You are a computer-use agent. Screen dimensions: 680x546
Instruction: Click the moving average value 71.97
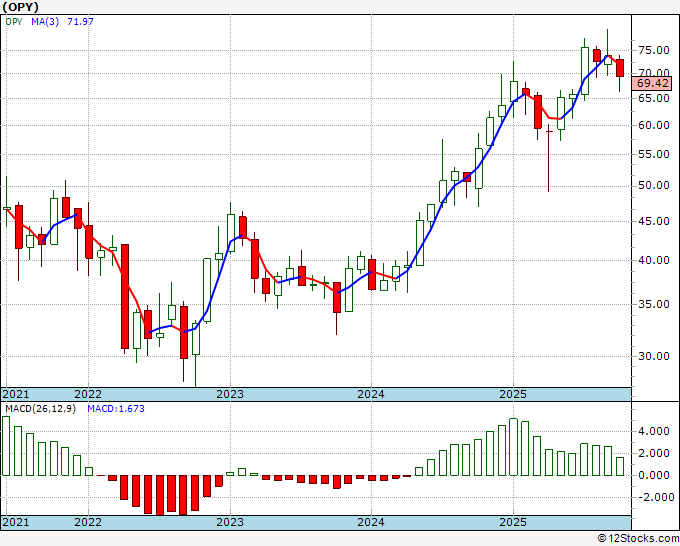80,21
